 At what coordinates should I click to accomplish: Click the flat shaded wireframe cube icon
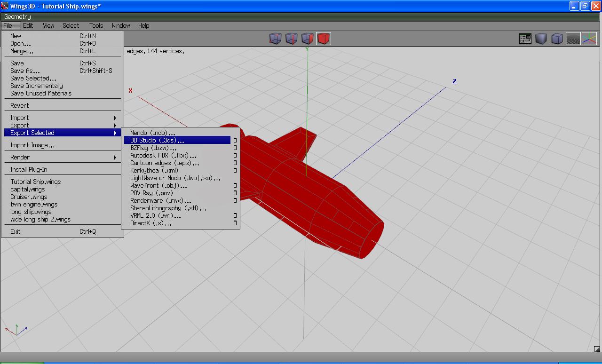pyautogui.click(x=557, y=39)
